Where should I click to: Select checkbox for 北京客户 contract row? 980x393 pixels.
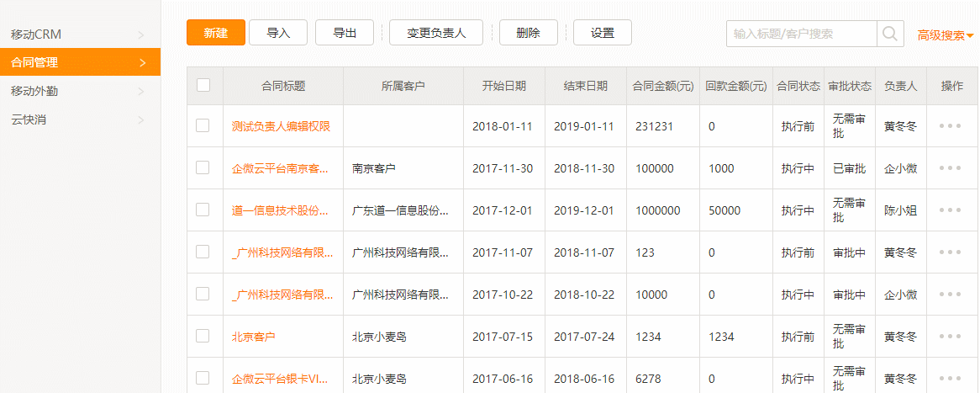pos(203,336)
